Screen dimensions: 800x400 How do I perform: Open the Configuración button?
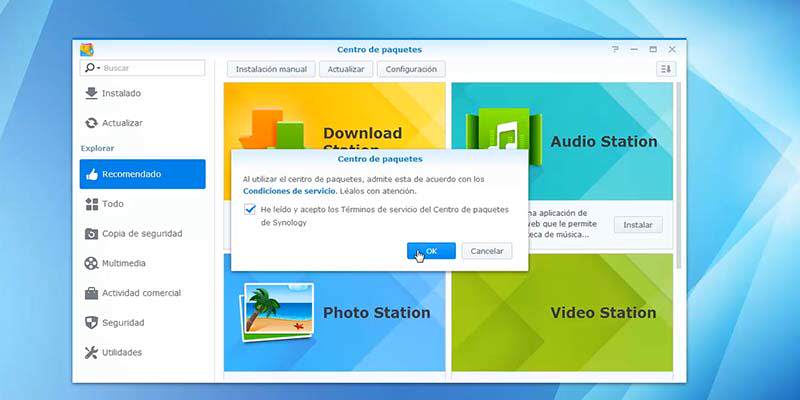(411, 69)
